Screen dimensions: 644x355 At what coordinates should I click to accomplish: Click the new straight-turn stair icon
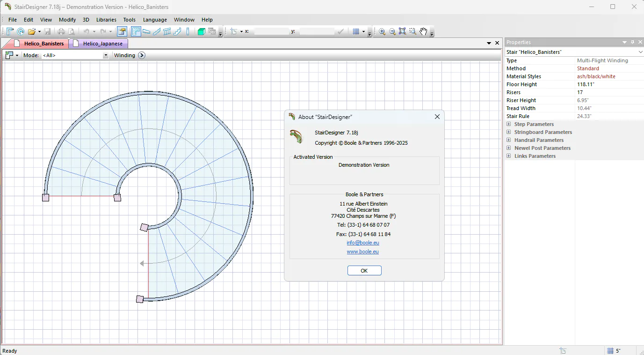point(10,31)
